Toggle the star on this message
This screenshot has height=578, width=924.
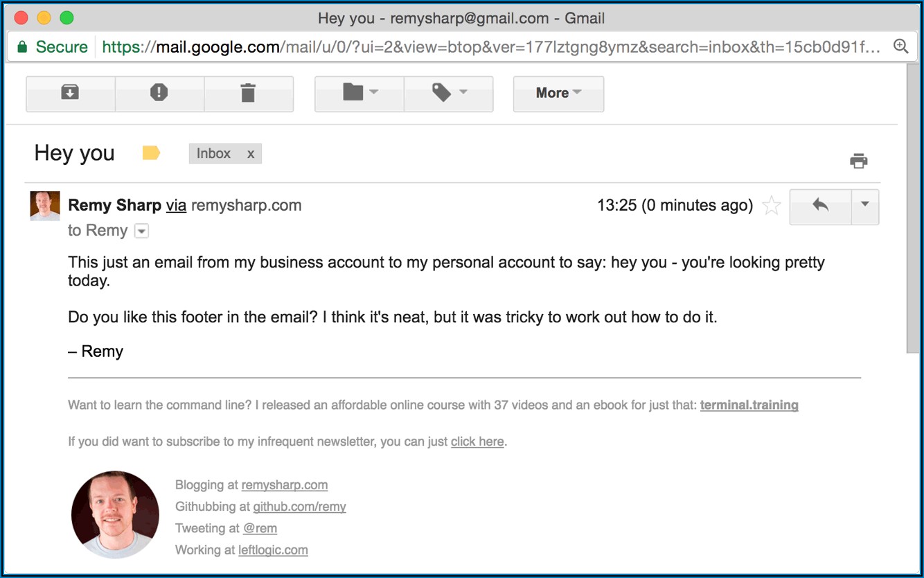(771, 206)
